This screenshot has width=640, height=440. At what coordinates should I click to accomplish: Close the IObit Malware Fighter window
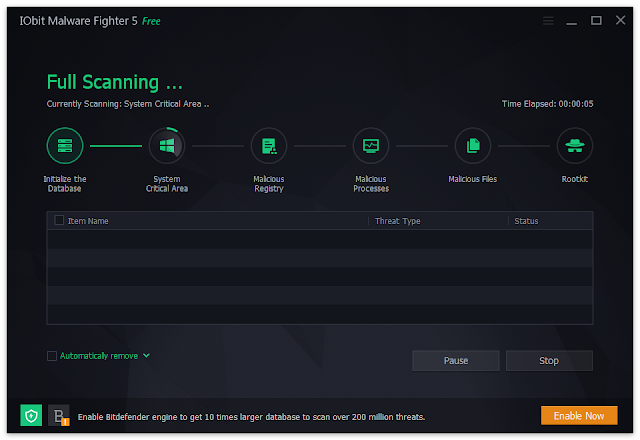pyautogui.click(x=620, y=20)
